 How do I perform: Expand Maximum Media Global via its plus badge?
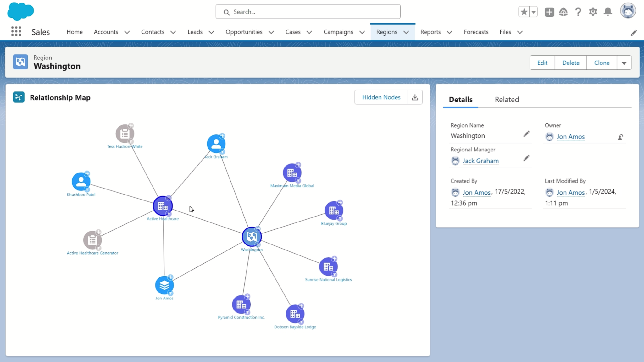tap(298, 165)
